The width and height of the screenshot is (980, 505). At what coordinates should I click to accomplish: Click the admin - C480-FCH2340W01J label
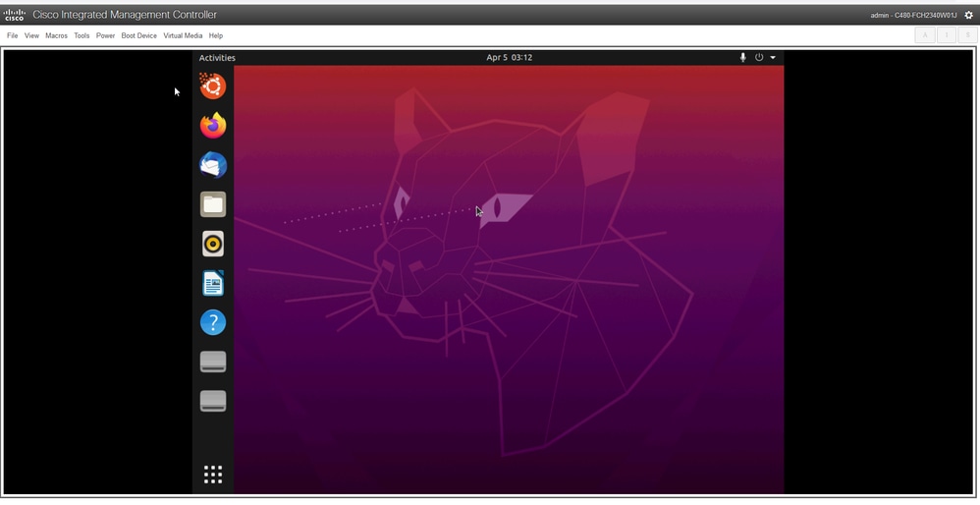click(913, 15)
